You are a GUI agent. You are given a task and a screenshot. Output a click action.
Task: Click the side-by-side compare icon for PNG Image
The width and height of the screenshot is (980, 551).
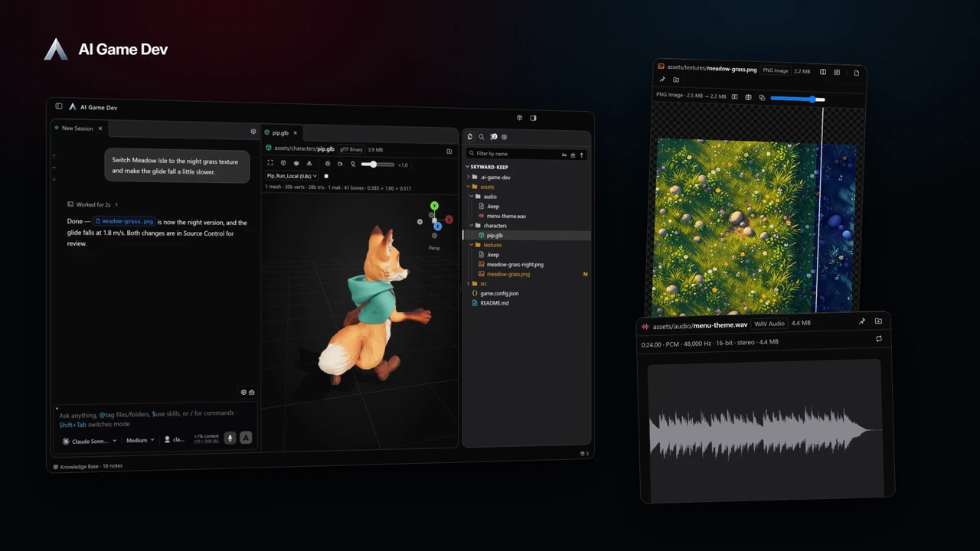point(735,97)
